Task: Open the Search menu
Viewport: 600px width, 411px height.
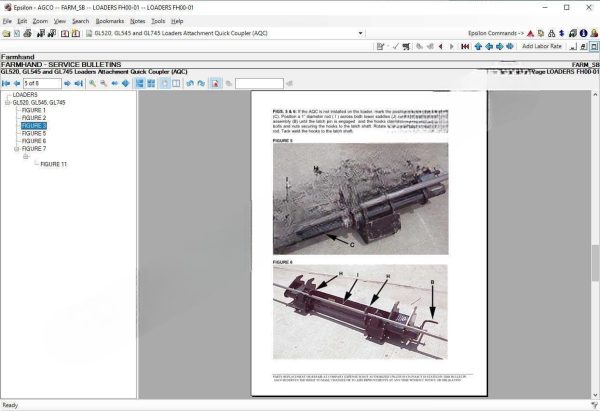Action: [x=80, y=21]
